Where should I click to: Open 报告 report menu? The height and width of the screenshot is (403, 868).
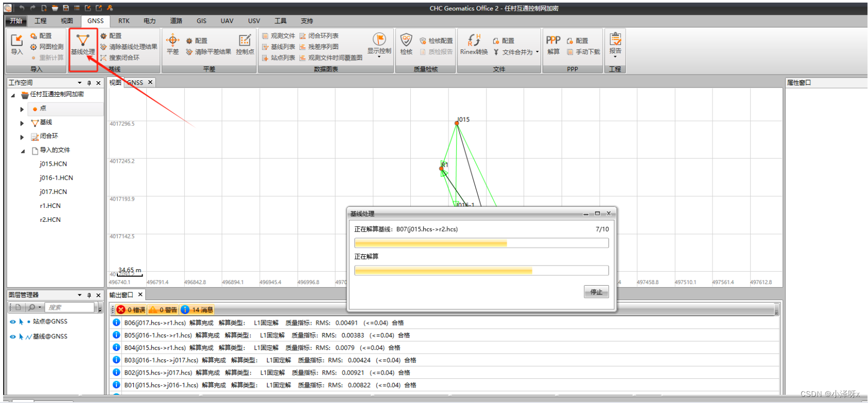tap(615, 45)
